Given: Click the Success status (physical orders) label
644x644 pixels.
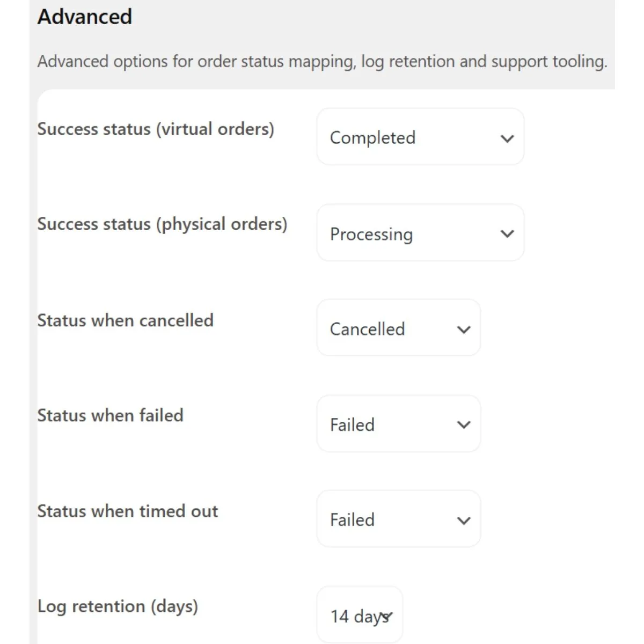Looking at the screenshot, I should 162,224.
